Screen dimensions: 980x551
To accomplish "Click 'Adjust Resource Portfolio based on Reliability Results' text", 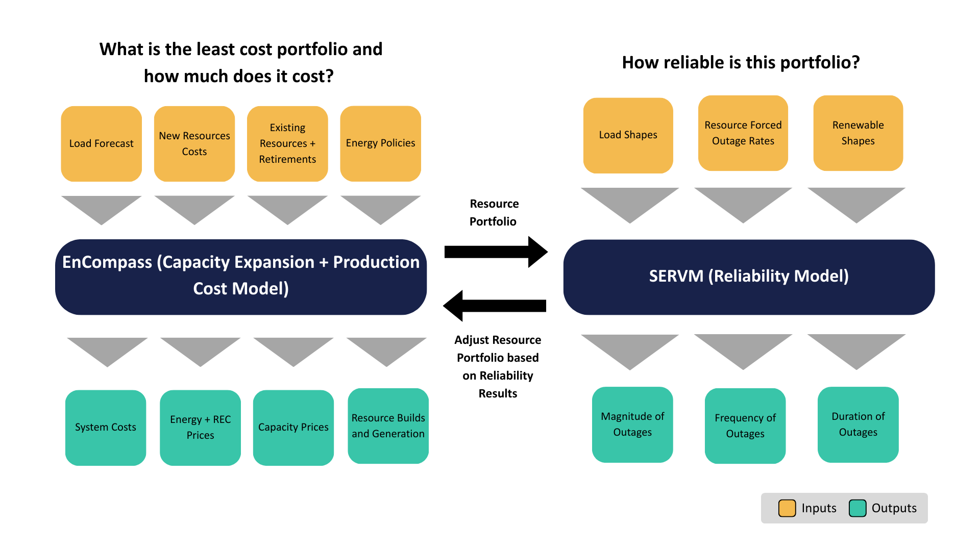I will 498,366.
